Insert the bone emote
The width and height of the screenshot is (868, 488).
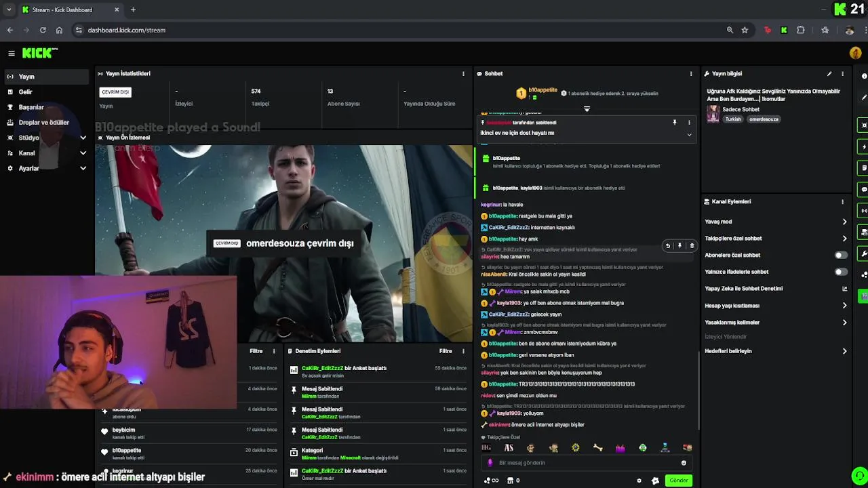pyautogui.click(x=597, y=448)
